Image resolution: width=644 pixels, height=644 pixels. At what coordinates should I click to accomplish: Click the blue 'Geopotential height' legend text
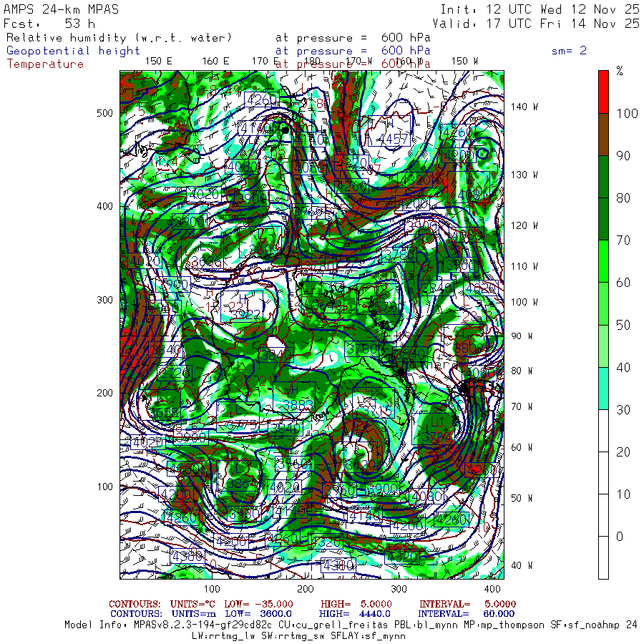(74, 51)
